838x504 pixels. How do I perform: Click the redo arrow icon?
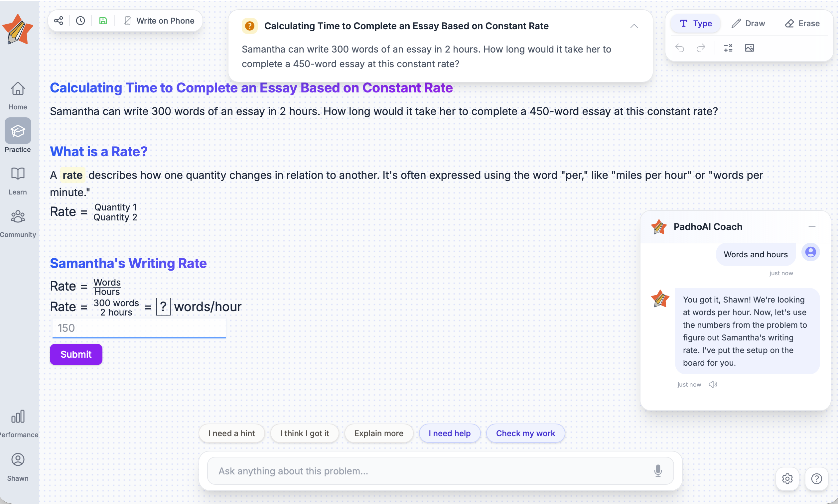701,48
